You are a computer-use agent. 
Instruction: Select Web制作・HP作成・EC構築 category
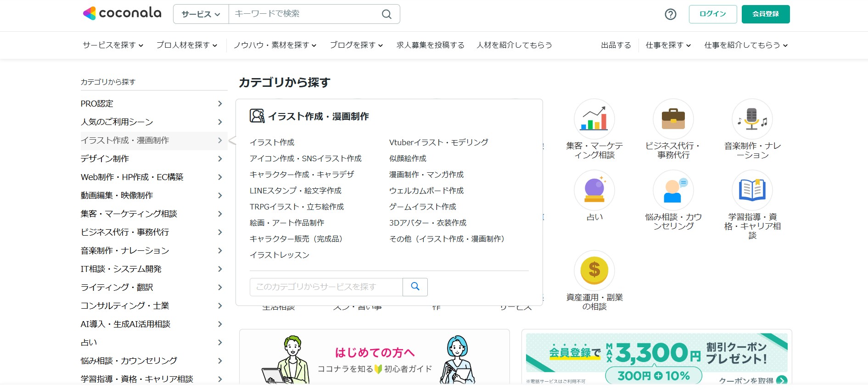154,177
